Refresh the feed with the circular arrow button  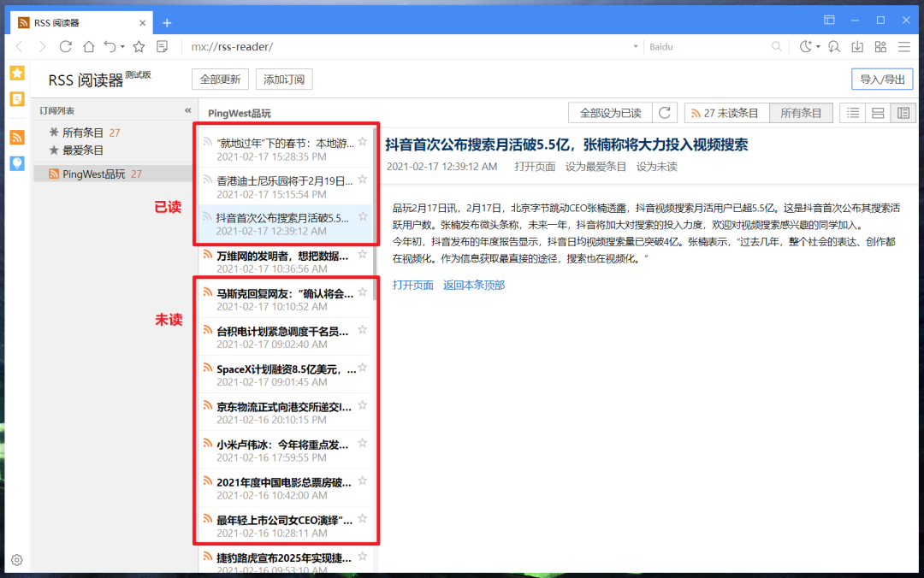pyautogui.click(x=665, y=113)
